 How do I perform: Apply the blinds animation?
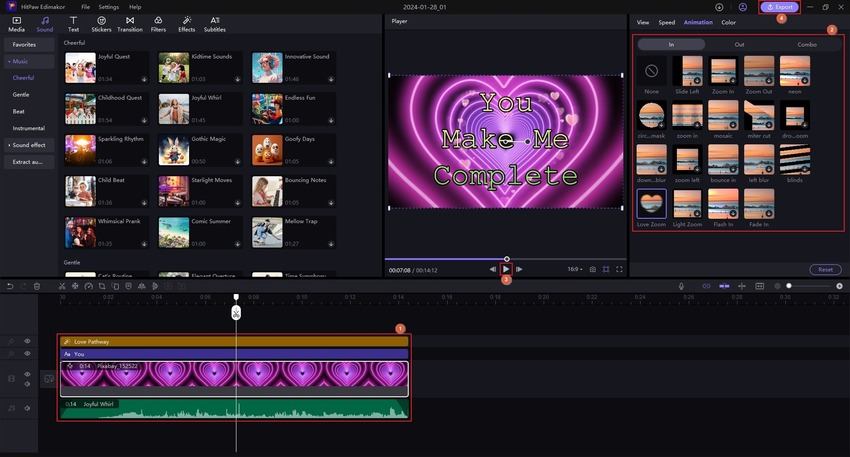point(795,159)
